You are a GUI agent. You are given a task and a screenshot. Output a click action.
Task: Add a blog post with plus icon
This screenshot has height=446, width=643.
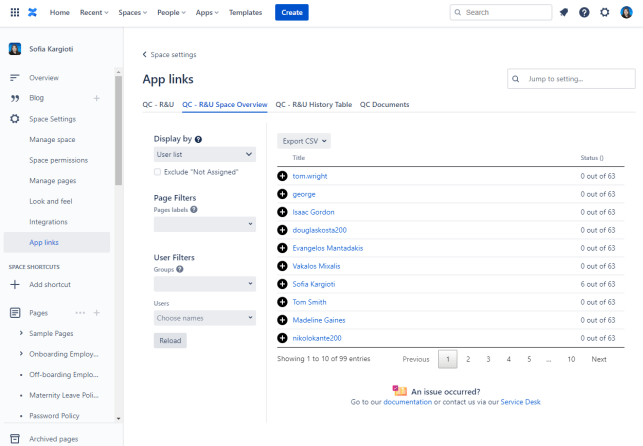[x=96, y=98]
